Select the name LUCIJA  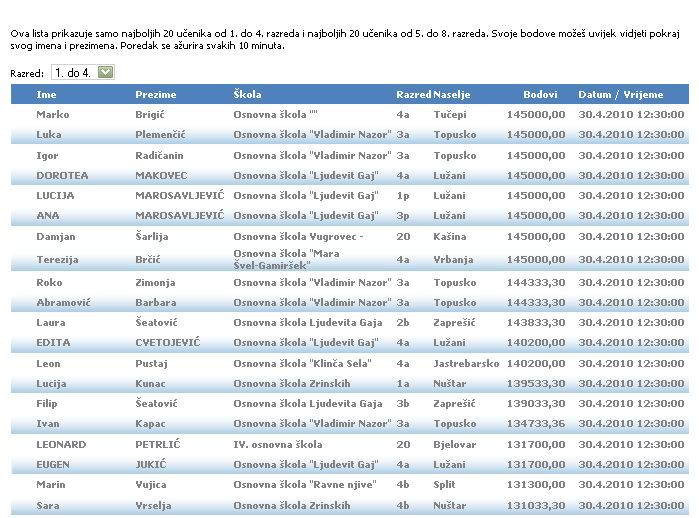(x=55, y=196)
